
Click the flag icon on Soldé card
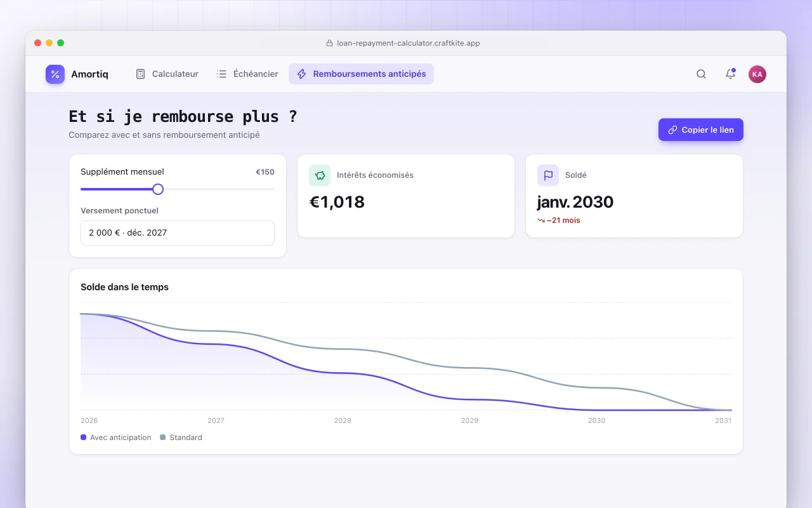548,175
